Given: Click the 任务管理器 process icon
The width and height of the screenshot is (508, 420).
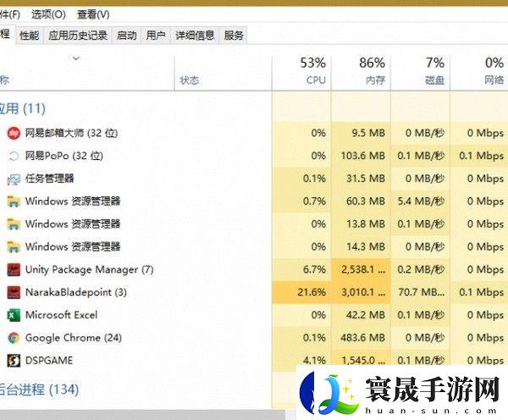Looking at the screenshot, I should click(13, 179).
